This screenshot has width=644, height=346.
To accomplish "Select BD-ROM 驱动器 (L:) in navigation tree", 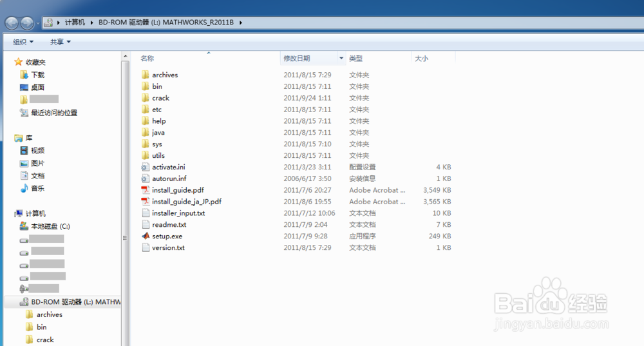I will tap(76, 302).
